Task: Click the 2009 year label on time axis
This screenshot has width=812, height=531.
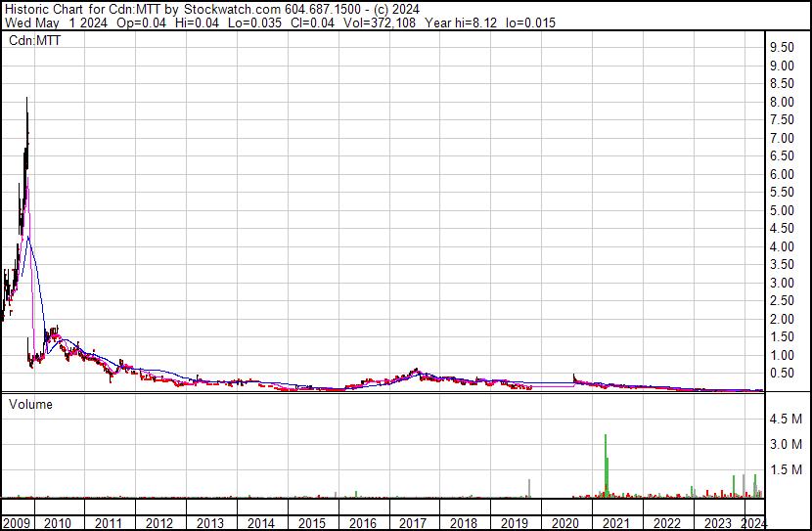Action: tap(17, 522)
